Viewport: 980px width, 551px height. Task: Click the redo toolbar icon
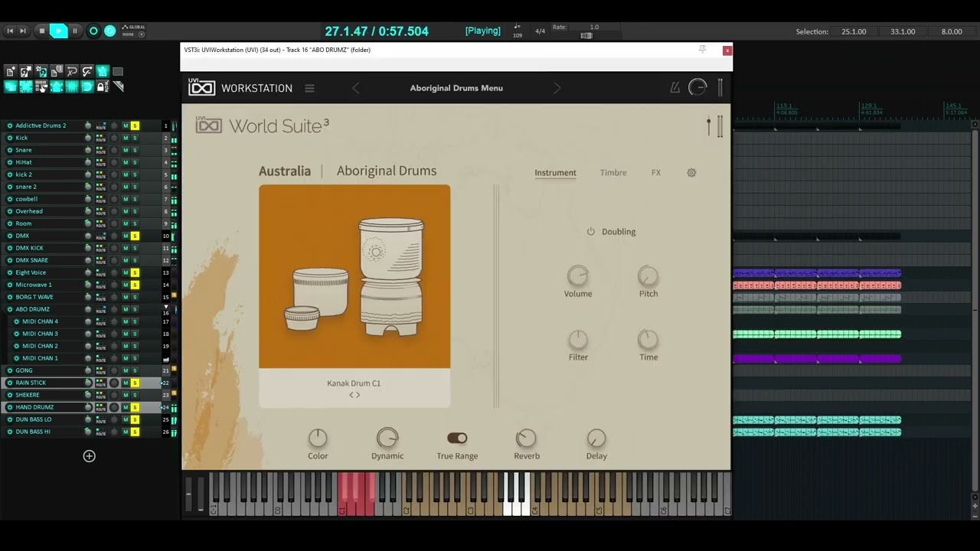[x=87, y=71]
